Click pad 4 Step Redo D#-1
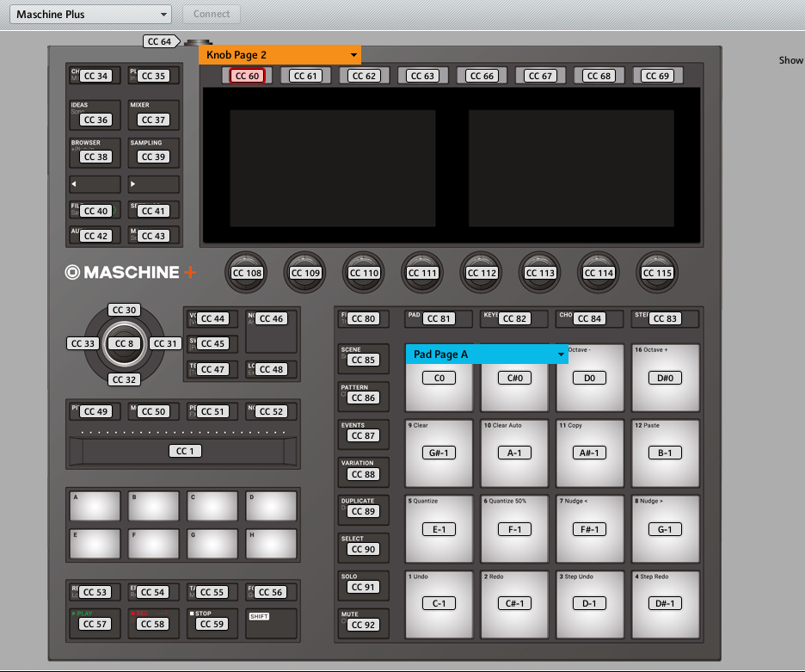805x672 pixels. pyautogui.click(x=666, y=604)
